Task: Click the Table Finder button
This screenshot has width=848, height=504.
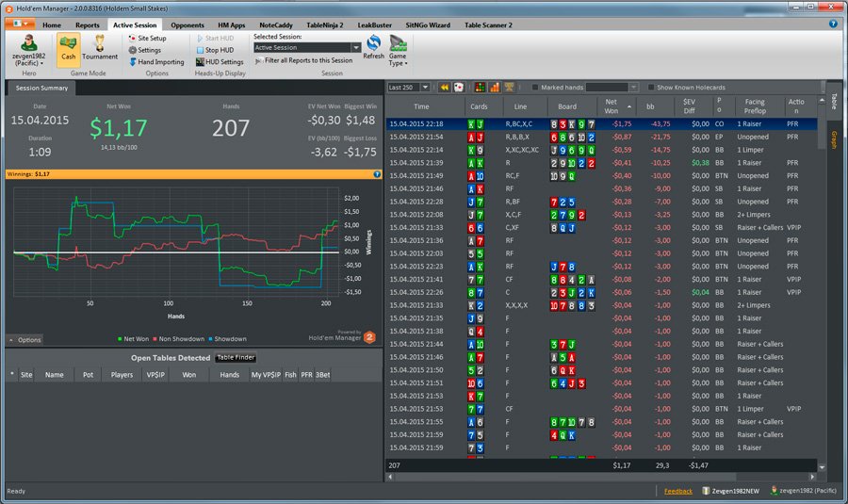Action: tap(236, 357)
